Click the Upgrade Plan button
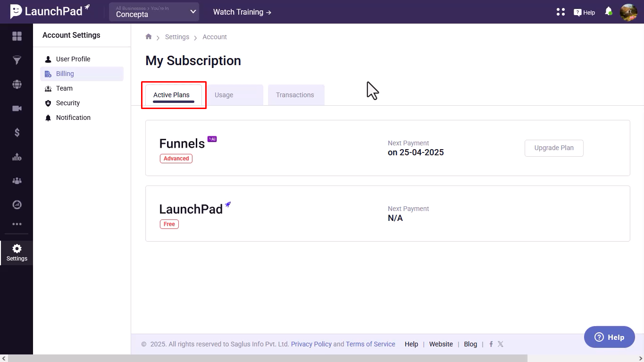Screen dimensions: 644x362 [x=554, y=148]
